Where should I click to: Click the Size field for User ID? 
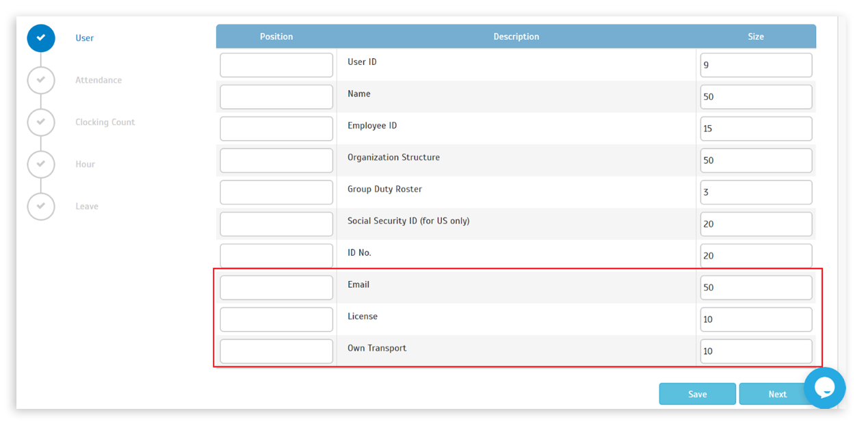[x=757, y=65]
